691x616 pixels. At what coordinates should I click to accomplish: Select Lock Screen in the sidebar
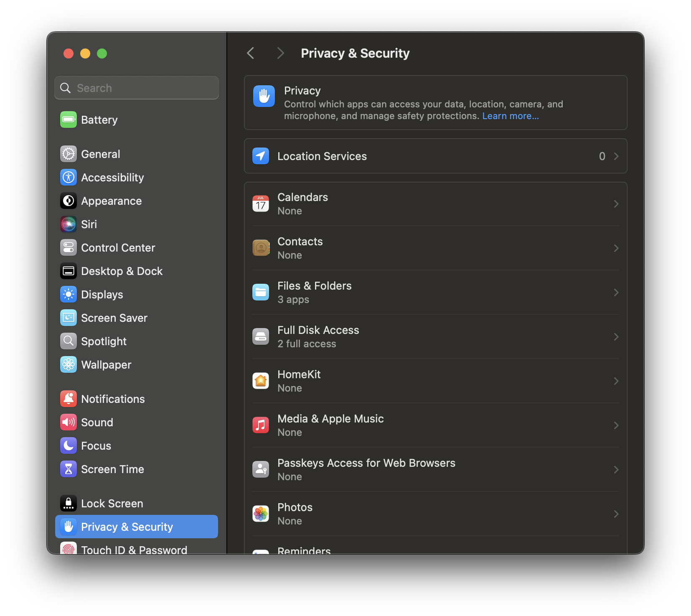[x=112, y=503]
